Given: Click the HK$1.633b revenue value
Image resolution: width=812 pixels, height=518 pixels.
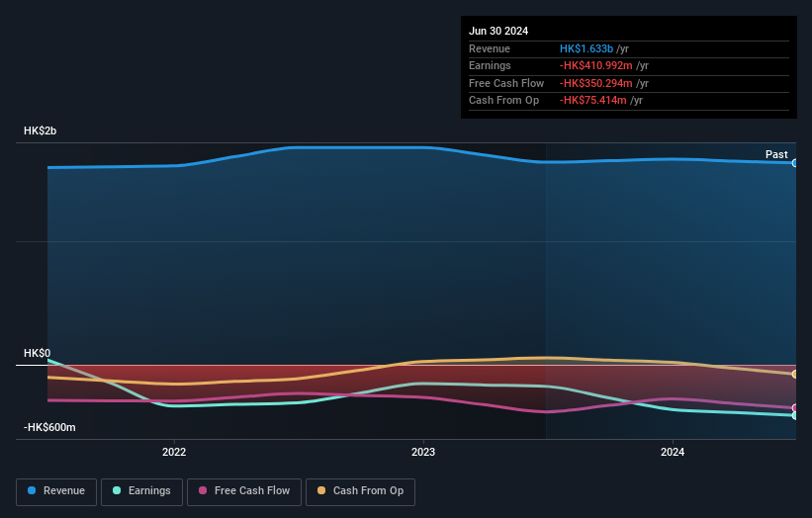Looking at the screenshot, I should (x=586, y=48).
